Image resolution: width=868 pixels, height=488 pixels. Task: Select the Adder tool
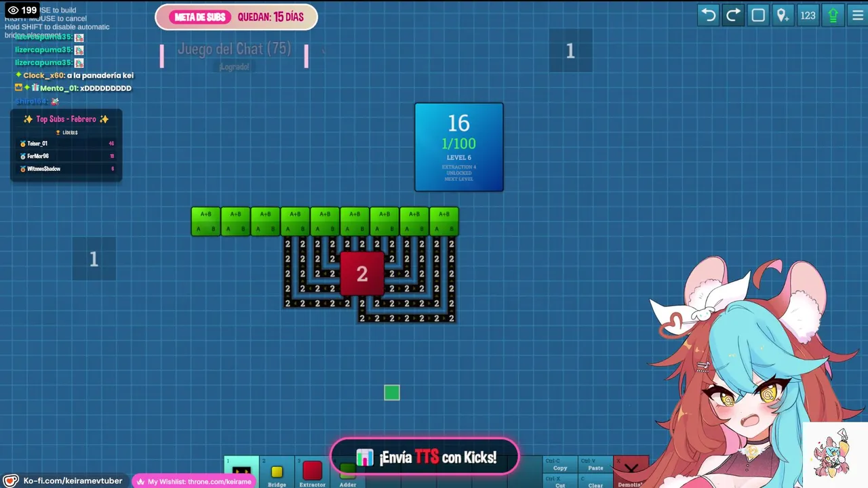348,474
